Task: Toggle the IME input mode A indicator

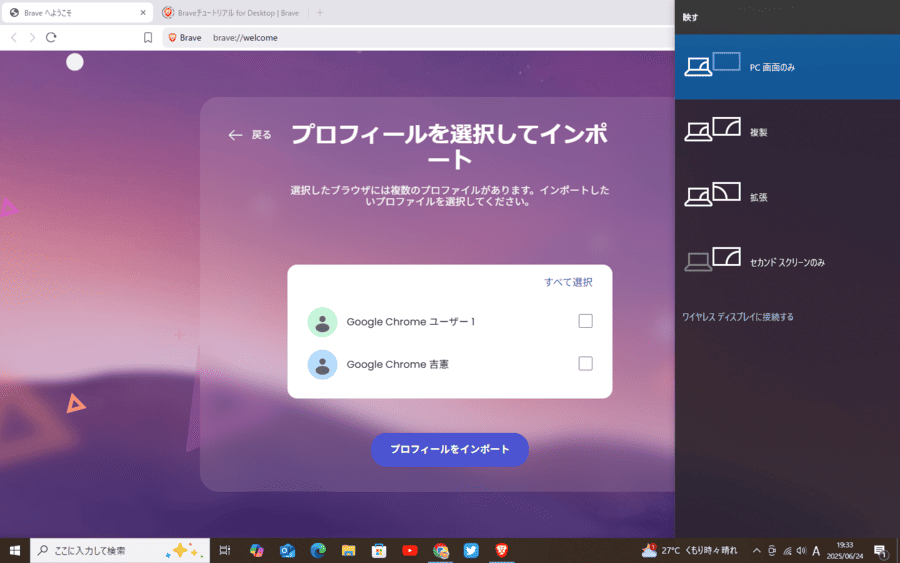Action: [x=816, y=551]
